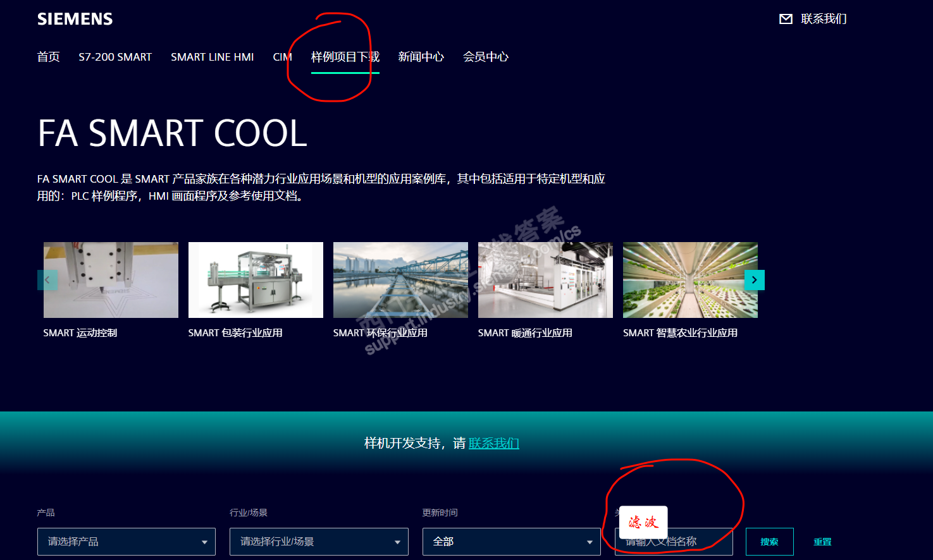Click the FA SMART COOL heading
The height and width of the screenshot is (560, 933).
click(172, 133)
